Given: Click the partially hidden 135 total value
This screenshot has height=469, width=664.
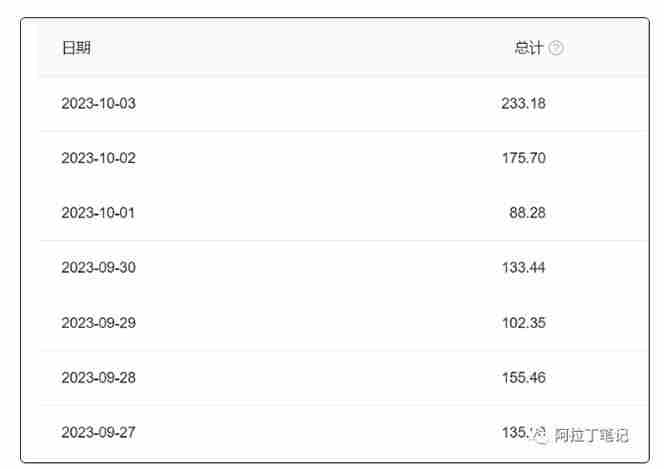Looking at the screenshot, I should [x=517, y=433].
